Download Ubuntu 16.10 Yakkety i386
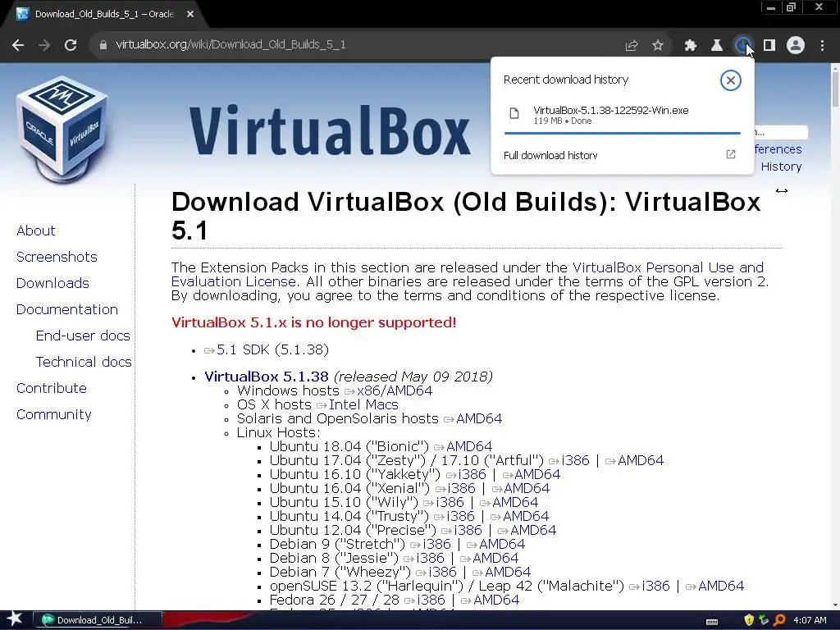The width and height of the screenshot is (840, 630). pyautogui.click(x=472, y=474)
